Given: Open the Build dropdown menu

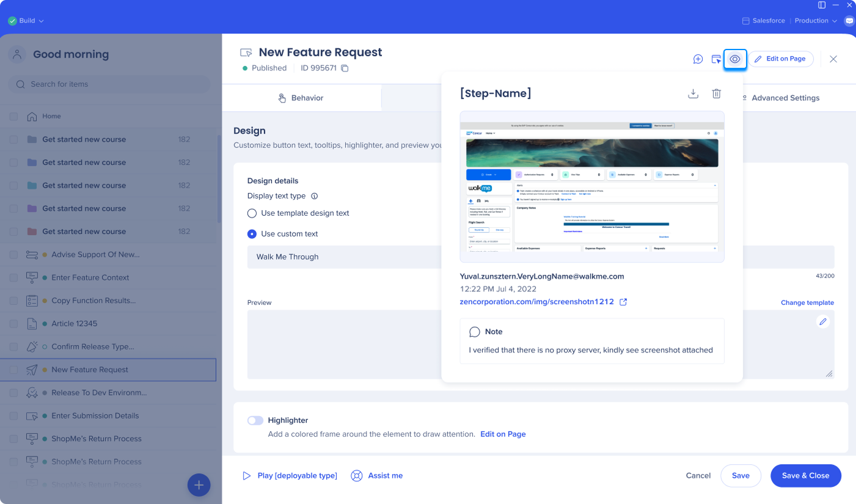Looking at the screenshot, I should (26, 21).
